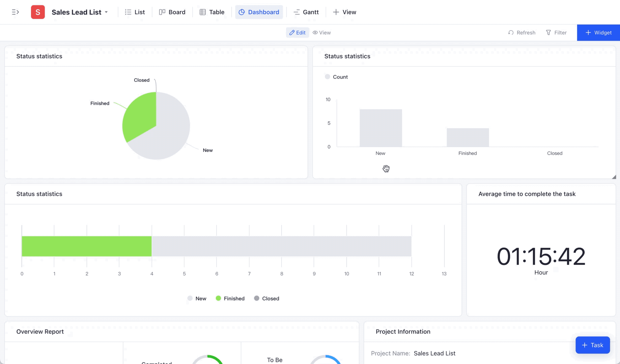Click the plus icon on Widget button
Image resolution: width=620 pixels, height=364 pixels.
click(x=588, y=33)
